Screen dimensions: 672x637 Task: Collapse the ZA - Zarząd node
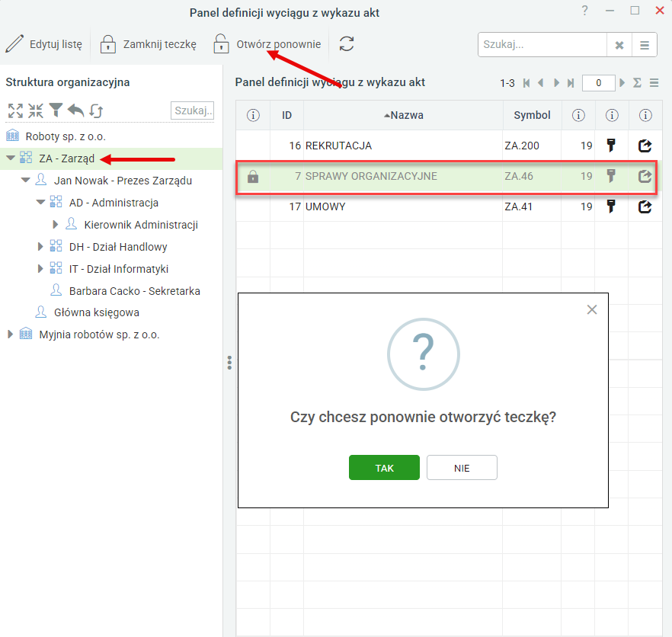click(11, 158)
